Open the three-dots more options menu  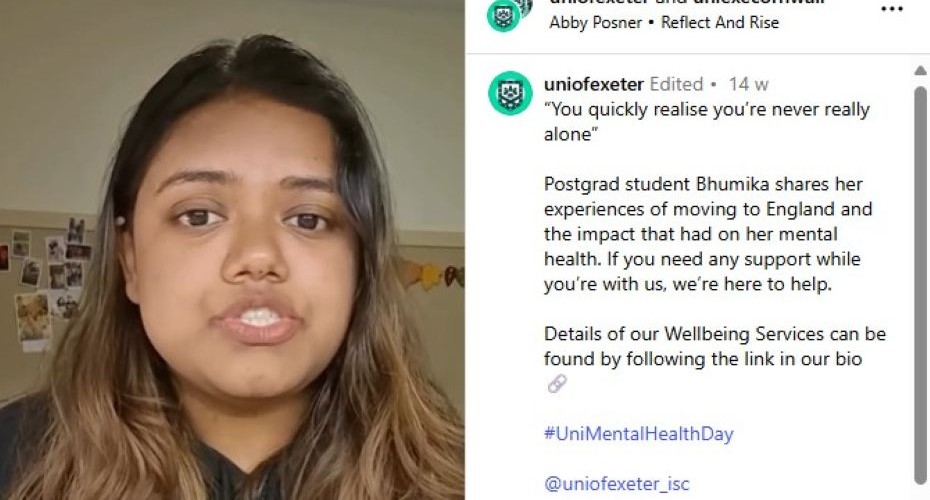pos(891,9)
